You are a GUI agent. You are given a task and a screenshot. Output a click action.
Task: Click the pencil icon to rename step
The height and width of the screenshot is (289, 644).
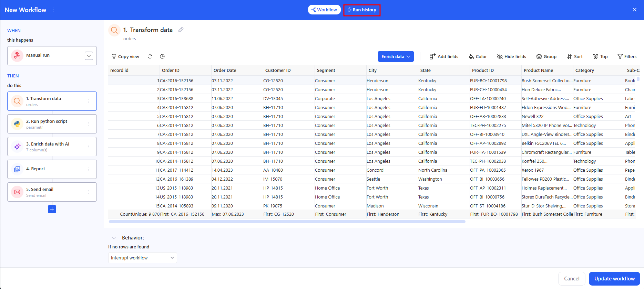point(181,30)
